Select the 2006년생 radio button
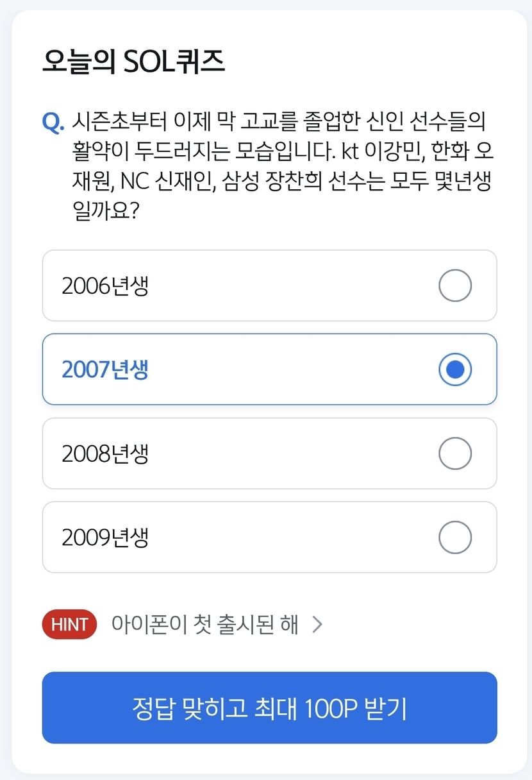Image resolution: width=532 pixels, height=780 pixels. tap(455, 285)
